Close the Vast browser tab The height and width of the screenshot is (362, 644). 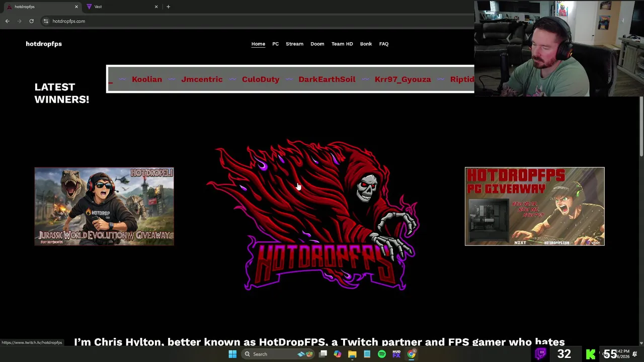pos(156,7)
